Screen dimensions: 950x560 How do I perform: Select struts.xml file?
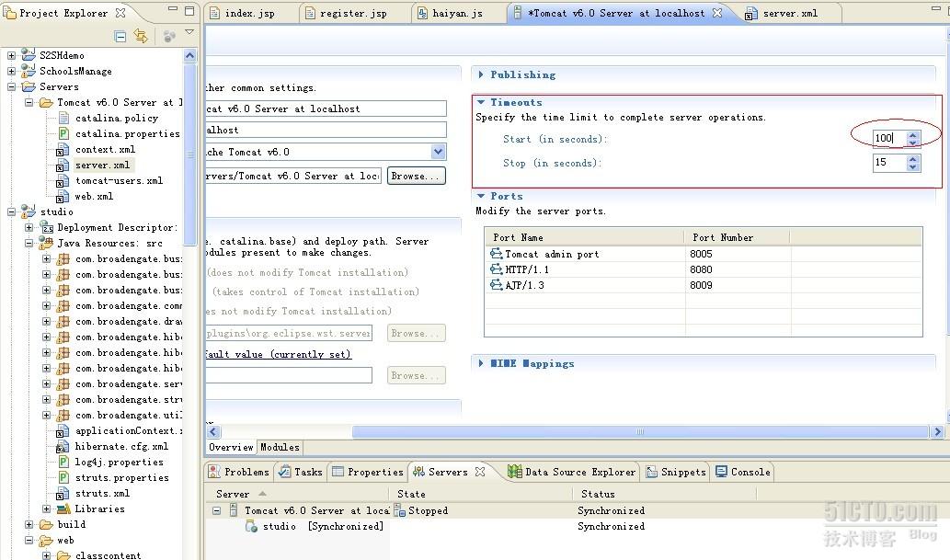[102, 493]
